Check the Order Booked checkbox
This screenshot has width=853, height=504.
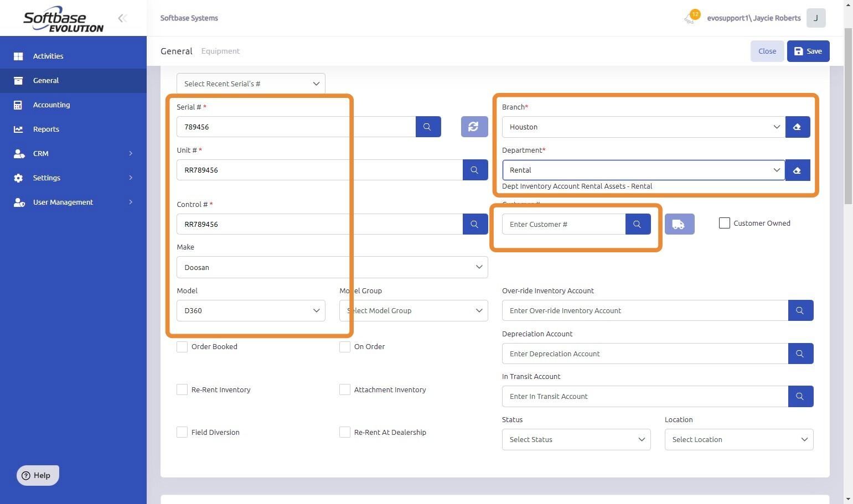(x=182, y=347)
